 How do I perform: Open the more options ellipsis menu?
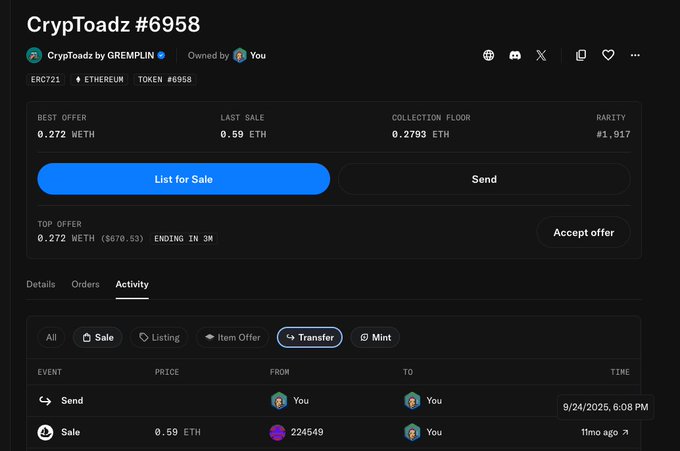[635, 55]
